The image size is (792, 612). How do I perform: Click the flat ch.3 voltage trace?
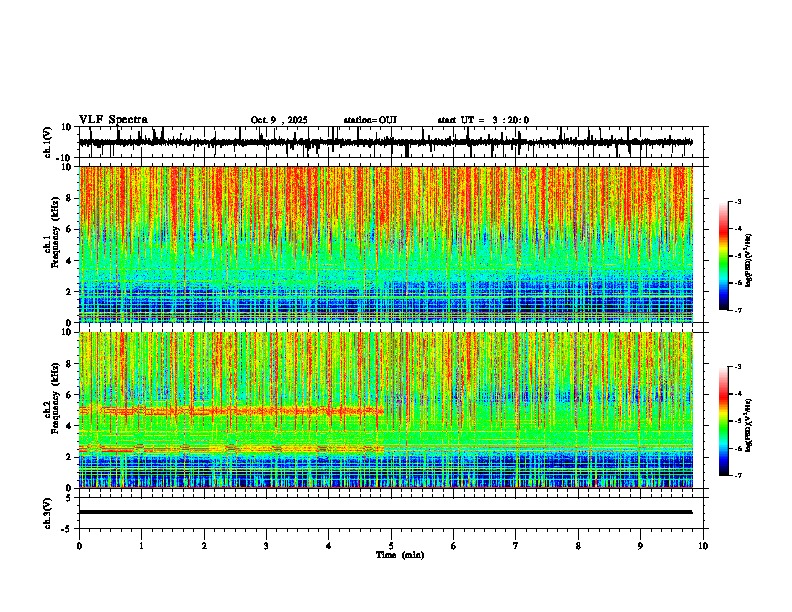385,512
